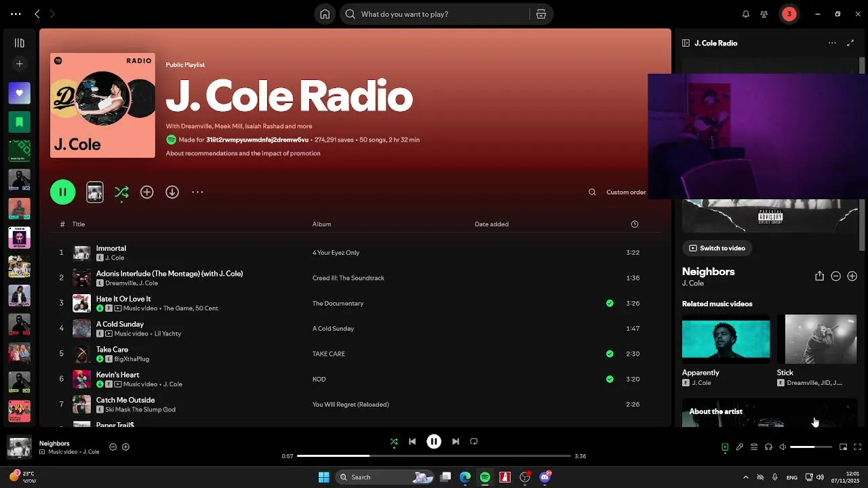Open more options for J. Cole Radio
This screenshot has width=868, height=488.
(x=197, y=192)
